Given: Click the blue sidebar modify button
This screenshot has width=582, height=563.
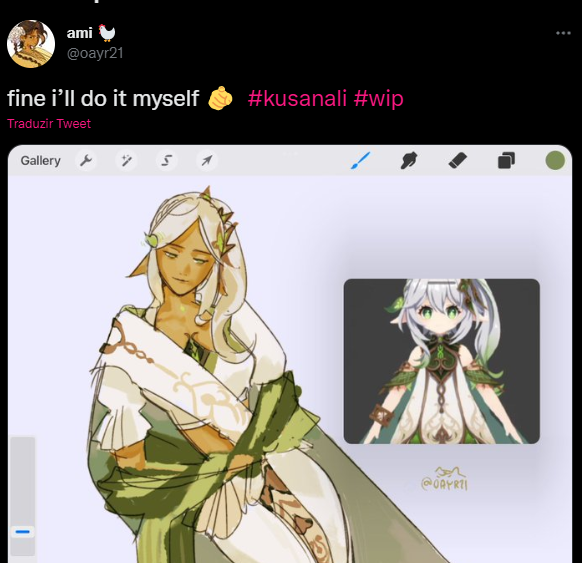Looking at the screenshot, I should tap(23, 532).
